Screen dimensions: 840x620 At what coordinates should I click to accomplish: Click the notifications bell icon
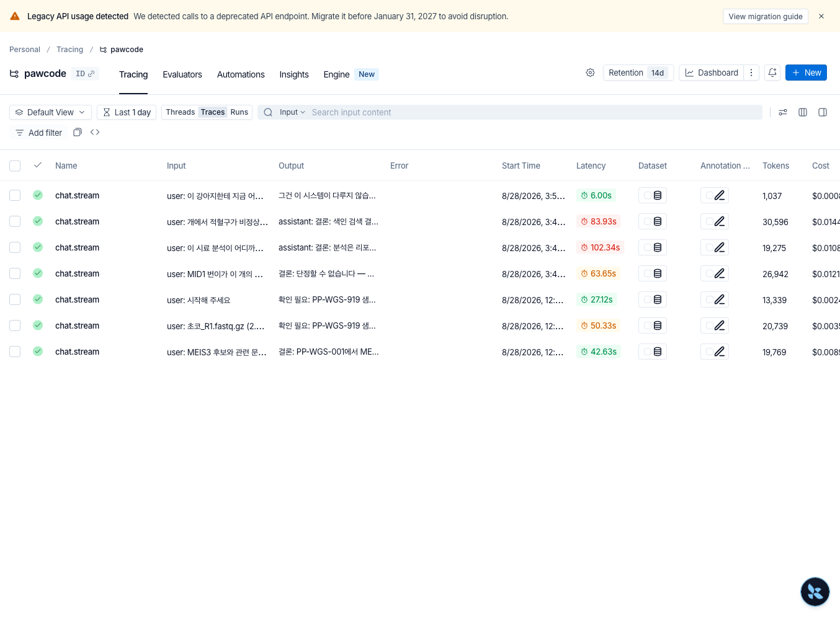point(772,73)
